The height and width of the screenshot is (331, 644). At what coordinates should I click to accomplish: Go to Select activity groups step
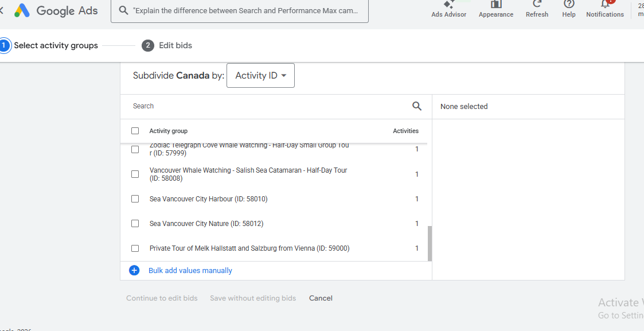[x=56, y=45]
